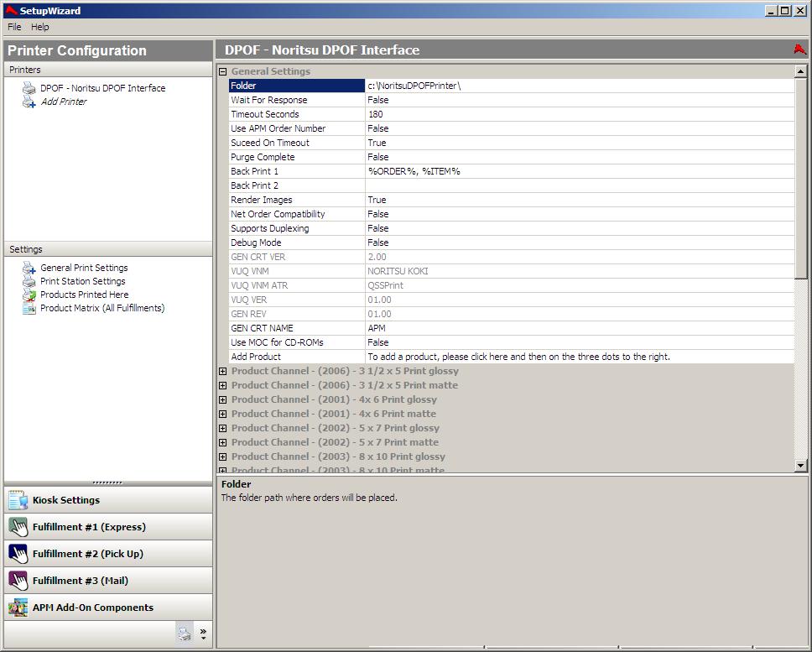The height and width of the screenshot is (652, 812).
Task: Open the Kiosk Settings section
Action: [x=108, y=500]
